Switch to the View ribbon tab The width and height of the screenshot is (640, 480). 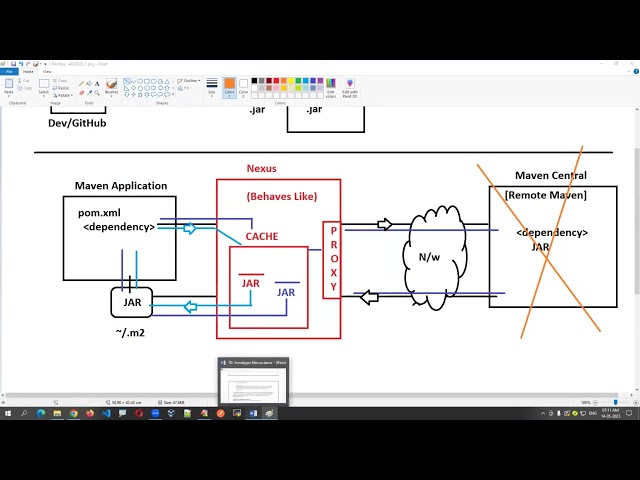point(47,71)
